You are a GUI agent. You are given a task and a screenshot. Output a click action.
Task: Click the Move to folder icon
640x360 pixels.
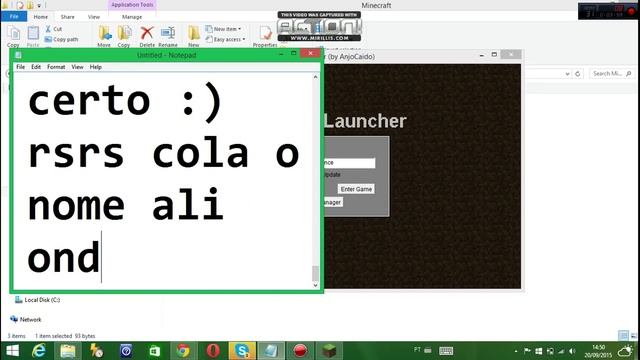pyautogui.click(x=104, y=33)
